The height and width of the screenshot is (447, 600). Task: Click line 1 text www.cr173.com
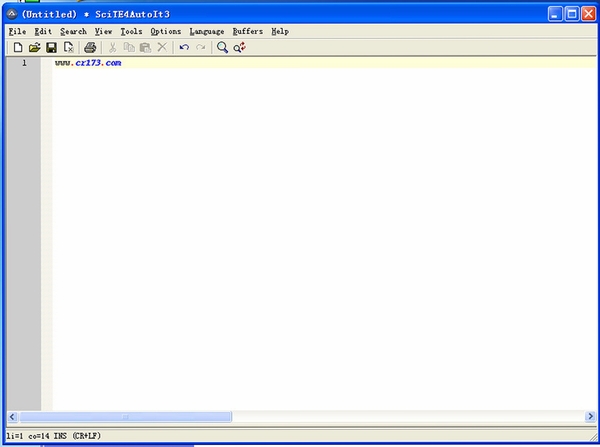point(88,63)
